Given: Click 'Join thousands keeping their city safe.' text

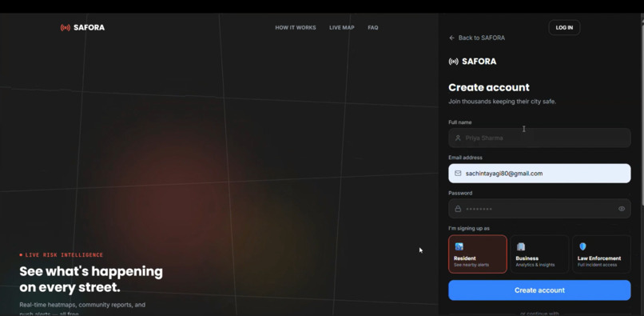Looking at the screenshot, I should tap(502, 102).
